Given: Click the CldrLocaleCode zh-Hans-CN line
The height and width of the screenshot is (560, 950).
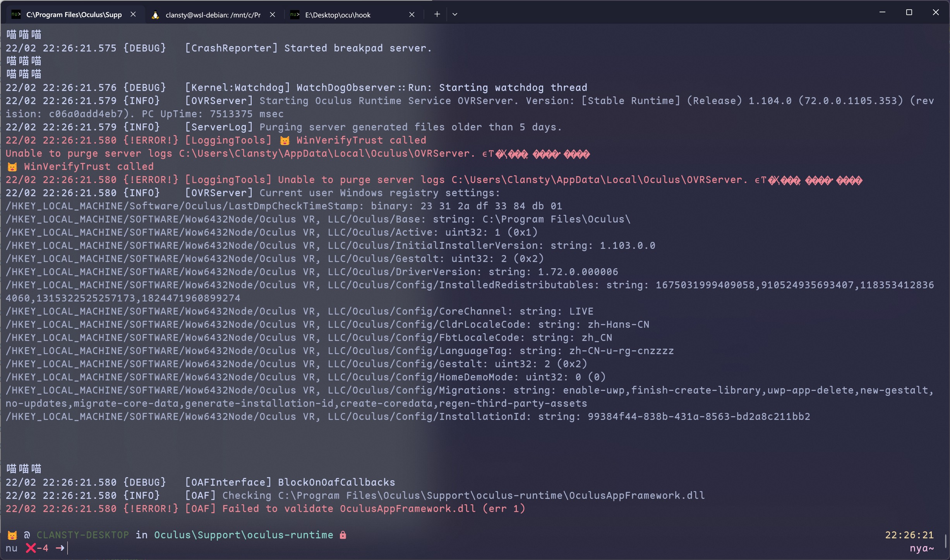Looking at the screenshot, I should coord(327,324).
